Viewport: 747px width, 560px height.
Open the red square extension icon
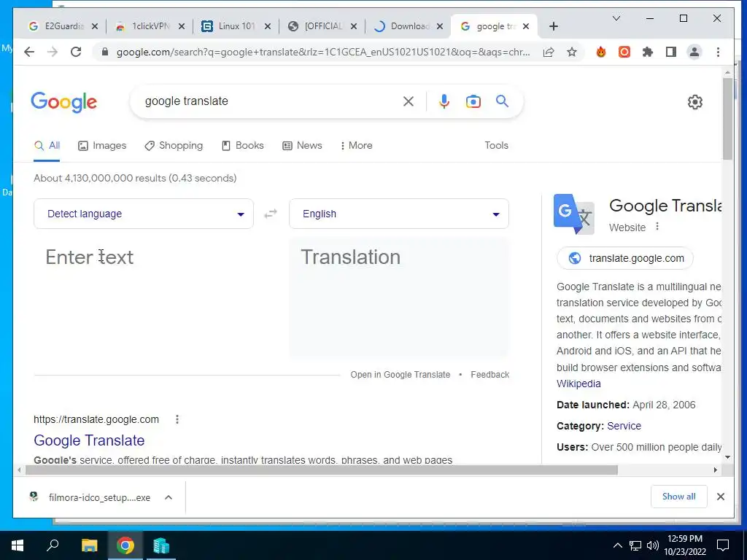(624, 52)
